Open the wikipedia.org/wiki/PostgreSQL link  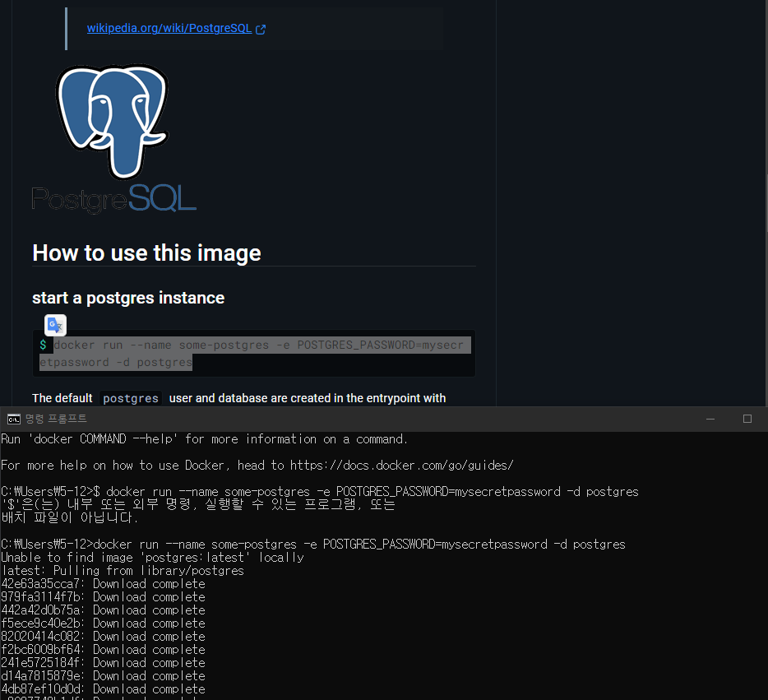tap(169, 29)
